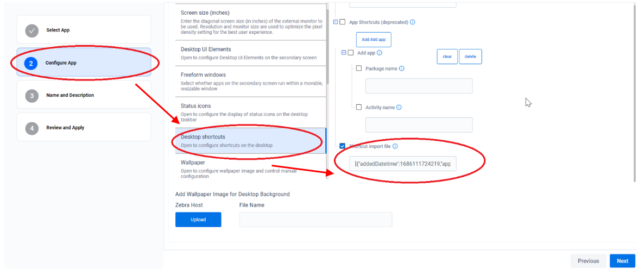
Task: Click the step 3 circle icon
Action: pos(32,96)
